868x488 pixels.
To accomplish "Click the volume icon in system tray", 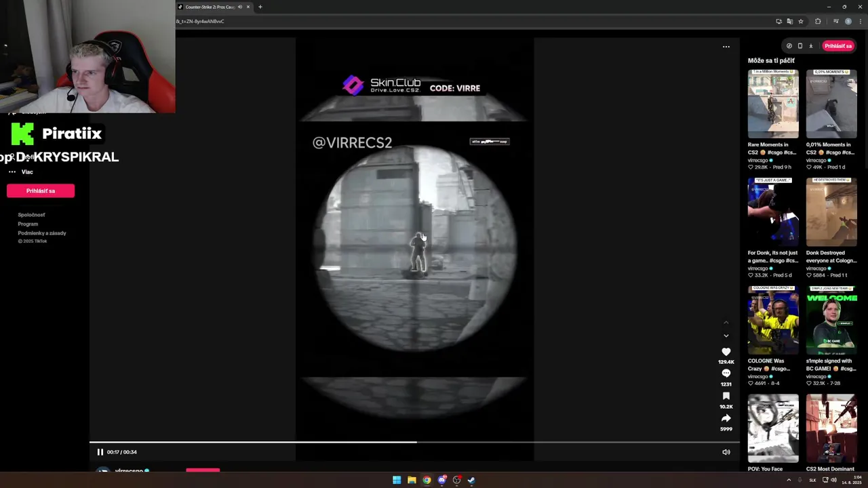I will [833, 480].
